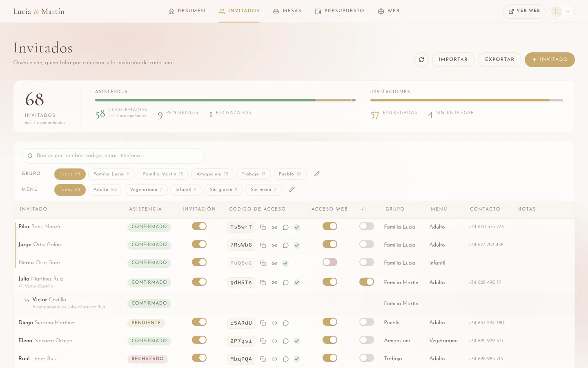588x368 pixels.
Task: Click the Lucía & Martín logo
Action: tap(39, 11)
